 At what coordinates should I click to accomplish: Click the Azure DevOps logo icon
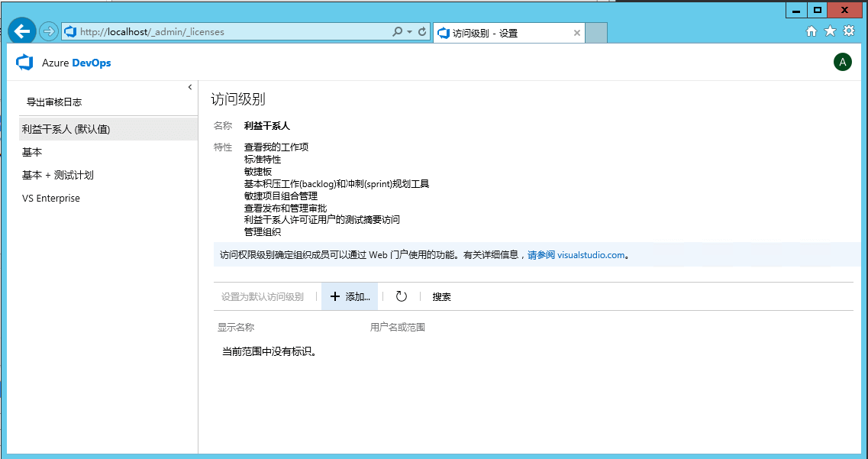24,63
